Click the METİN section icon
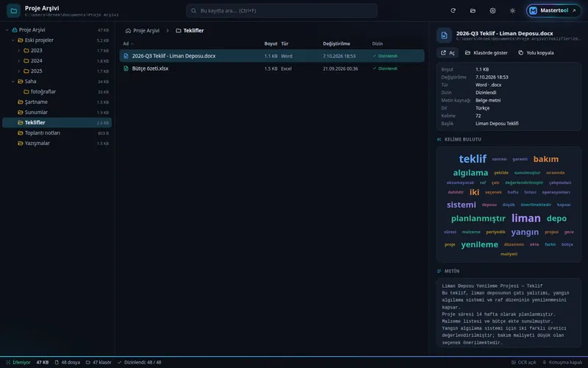 point(439,271)
